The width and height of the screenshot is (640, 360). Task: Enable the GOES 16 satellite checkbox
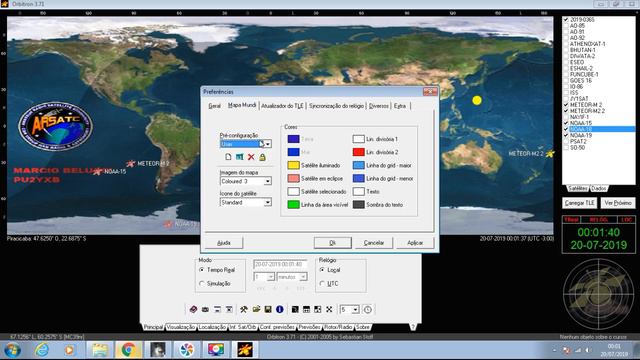click(x=566, y=80)
